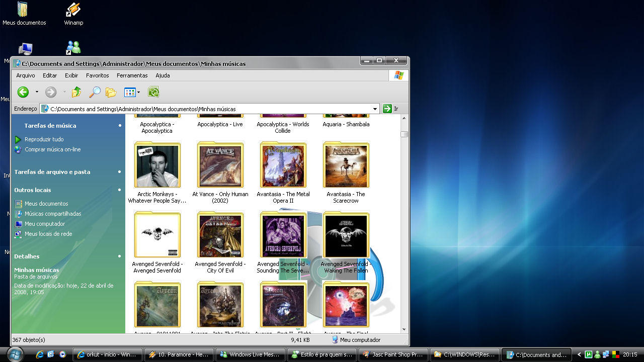This screenshot has width=644, height=362.
Task: Switch to Paramore Winamp taskbar button
Action: (x=180, y=354)
